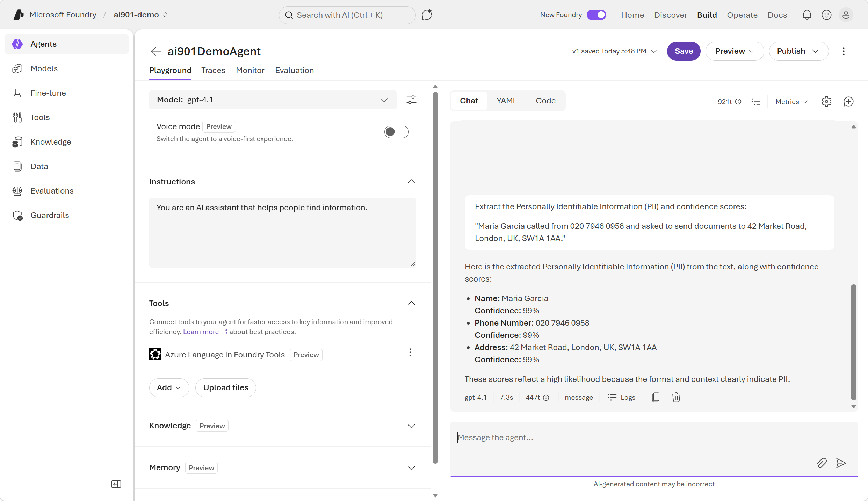Open the Tools sidebar page
Image resolution: width=868 pixels, height=501 pixels.
[x=67, y=117]
